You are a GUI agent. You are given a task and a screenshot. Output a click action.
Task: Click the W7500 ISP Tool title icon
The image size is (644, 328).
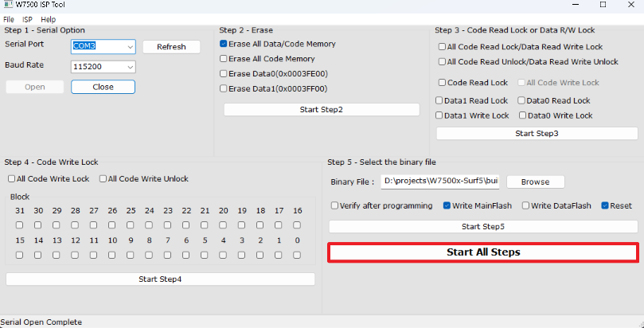click(8, 5)
